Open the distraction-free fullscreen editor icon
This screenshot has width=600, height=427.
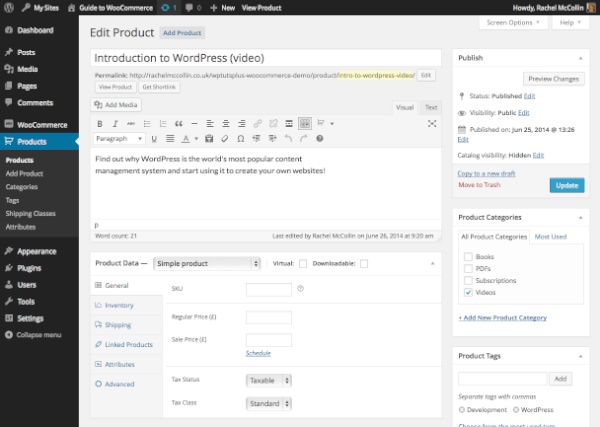[432, 124]
